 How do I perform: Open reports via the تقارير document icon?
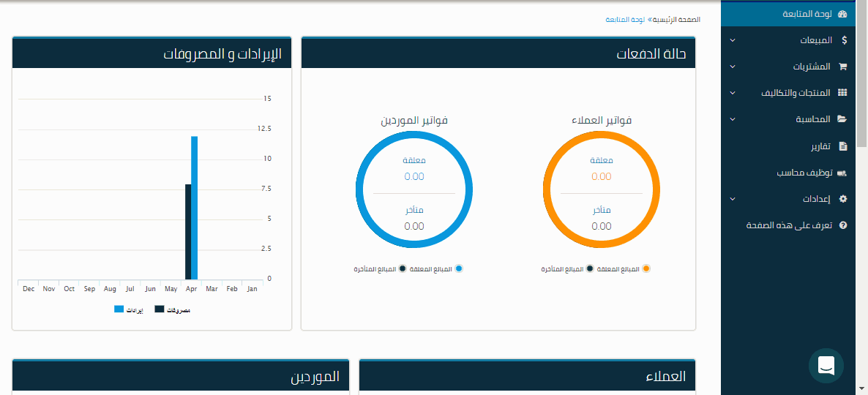click(x=842, y=146)
